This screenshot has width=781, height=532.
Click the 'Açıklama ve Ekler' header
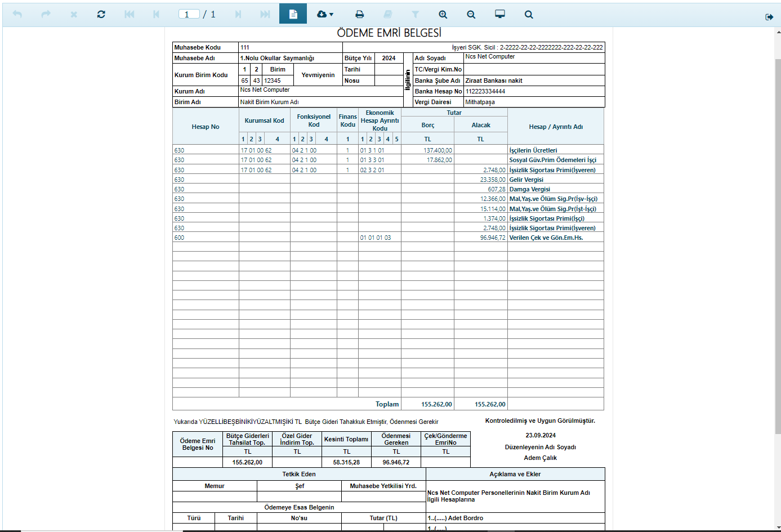515,474
